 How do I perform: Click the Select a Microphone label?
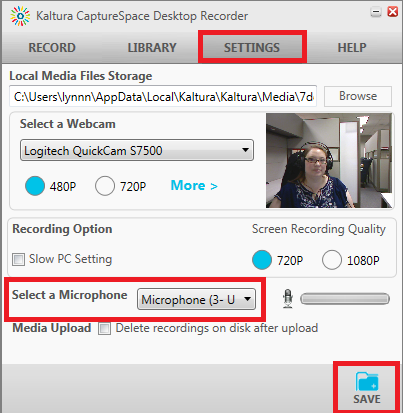coord(70,295)
